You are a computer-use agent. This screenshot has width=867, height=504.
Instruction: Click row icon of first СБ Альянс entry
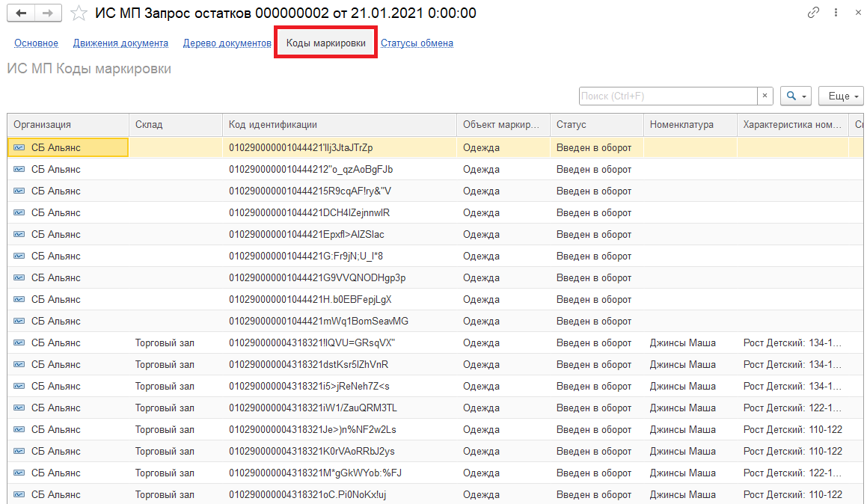19,148
